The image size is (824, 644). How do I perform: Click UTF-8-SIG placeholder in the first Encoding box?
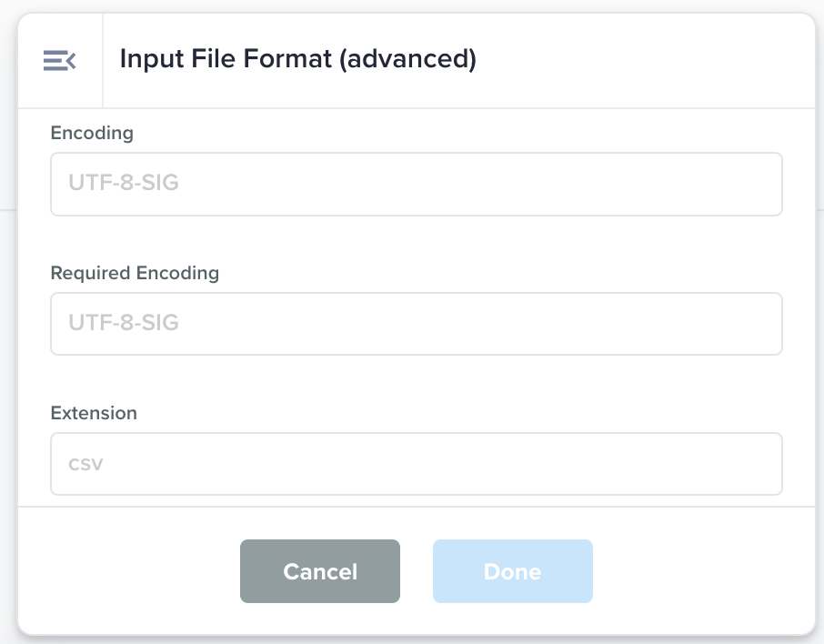[x=124, y=184]
